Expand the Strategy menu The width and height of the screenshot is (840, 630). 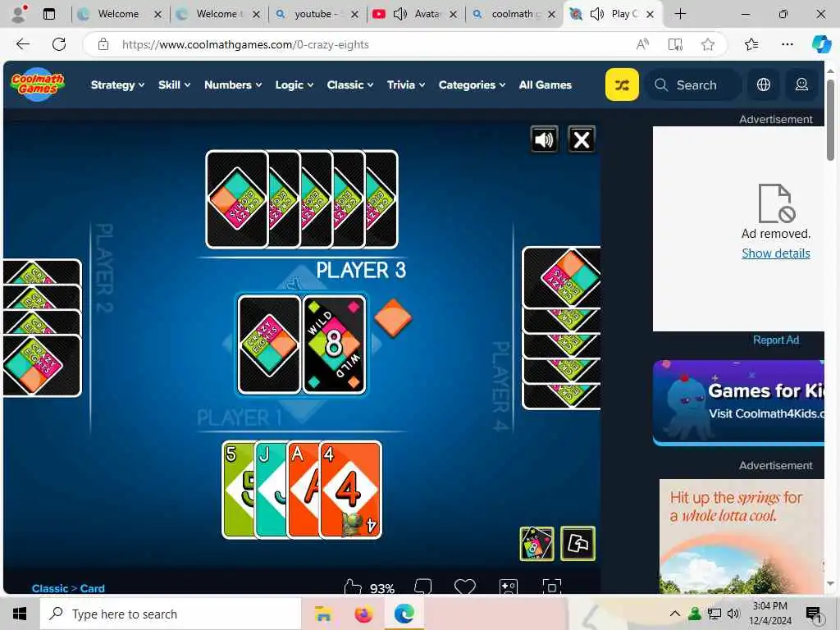[117, 84]
